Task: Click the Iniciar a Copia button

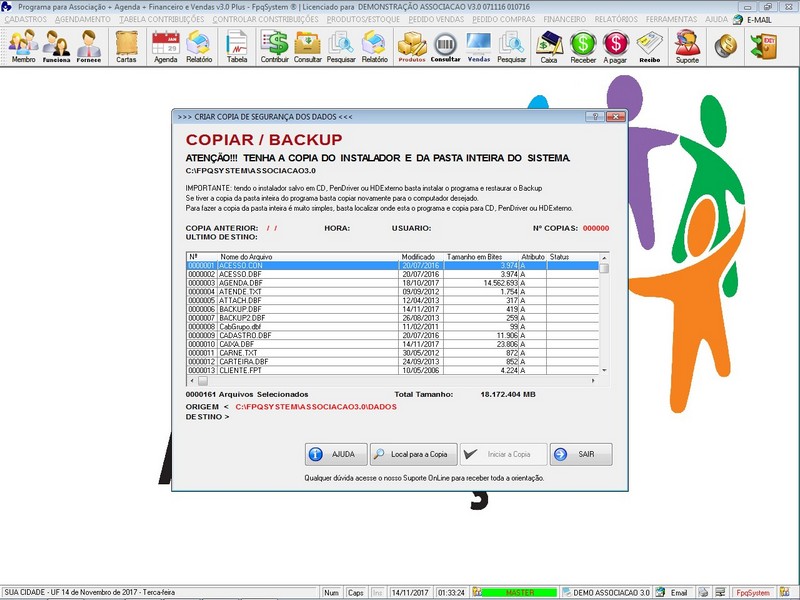Action: pyautogui.click(x=504, y=454)
